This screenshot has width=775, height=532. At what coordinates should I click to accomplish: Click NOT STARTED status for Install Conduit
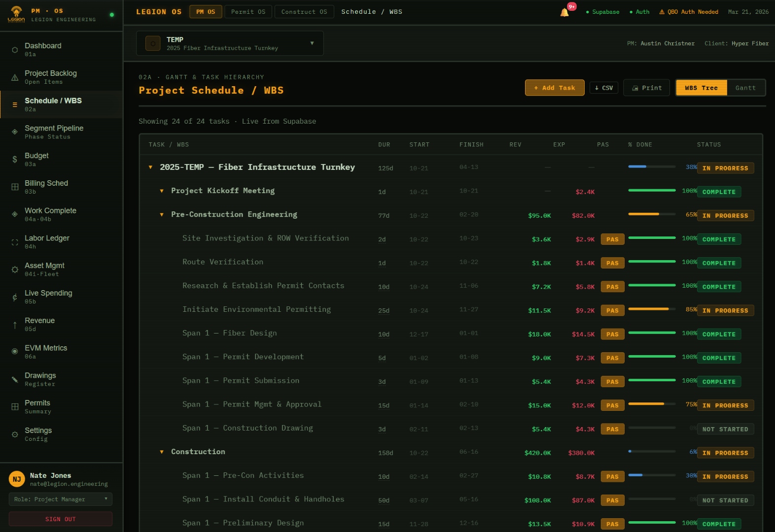pos(725,500)
